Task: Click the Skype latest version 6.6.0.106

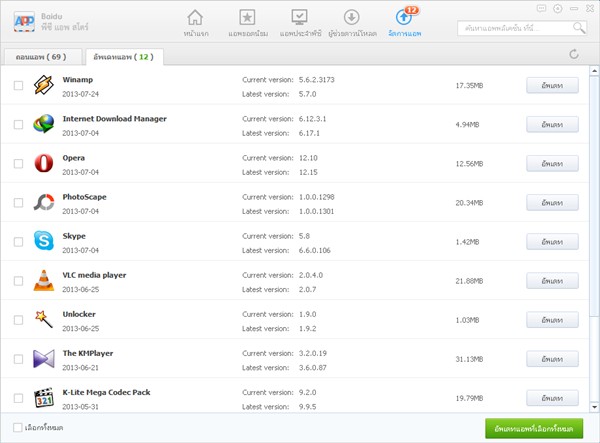Action: click(x=315, y=250)
